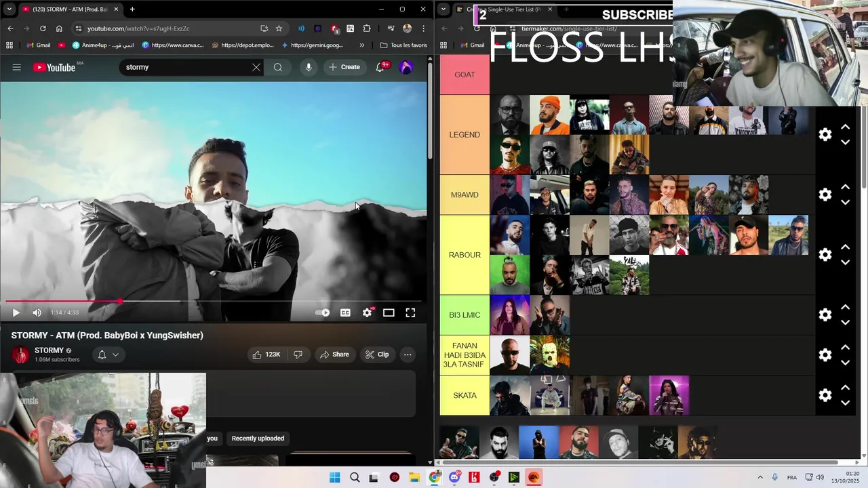This screenshot has width=868, height=488.
Task: Go to the YouTube home logo
Action: click(x=54, y=67)
